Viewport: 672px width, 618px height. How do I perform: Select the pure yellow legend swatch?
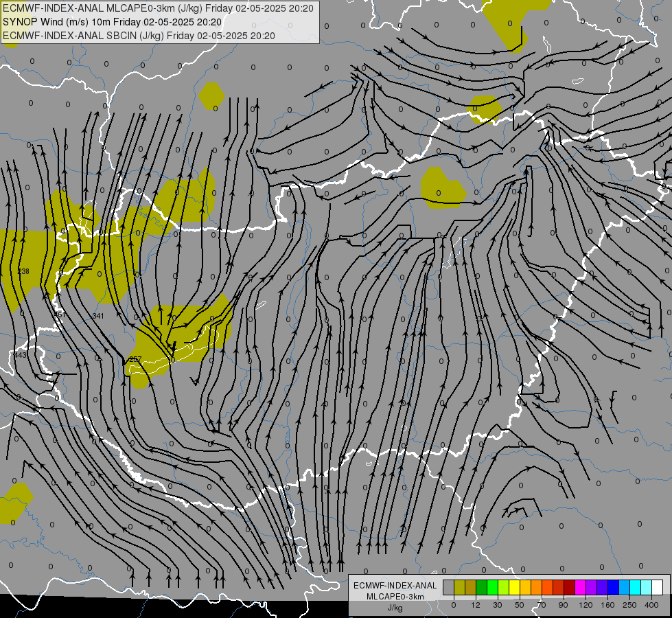click(514, 587)
